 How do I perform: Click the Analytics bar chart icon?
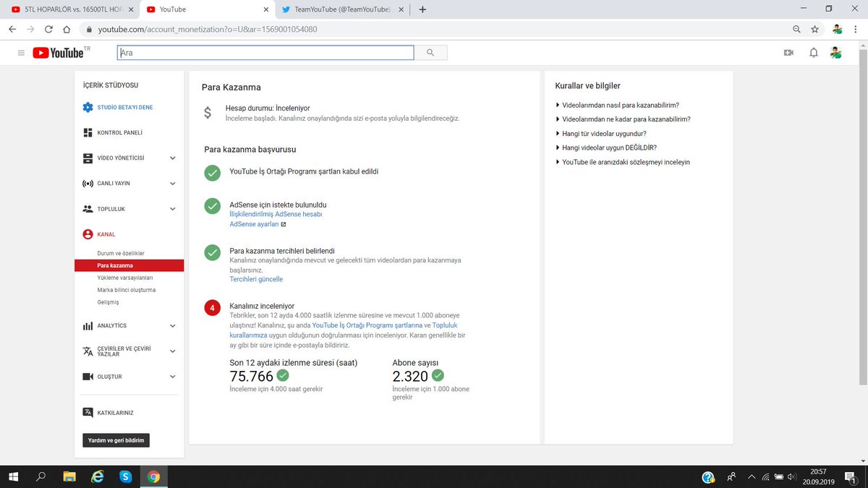[88, 326]
